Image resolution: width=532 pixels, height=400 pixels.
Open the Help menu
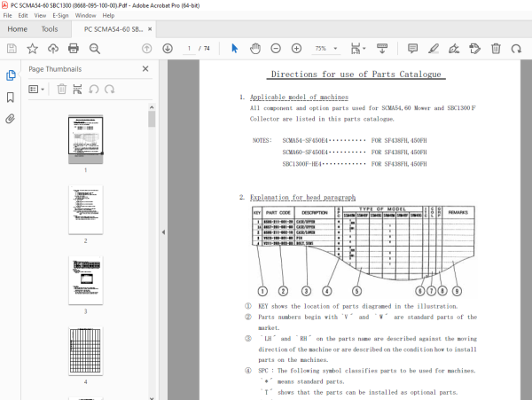tap(108, 16)
